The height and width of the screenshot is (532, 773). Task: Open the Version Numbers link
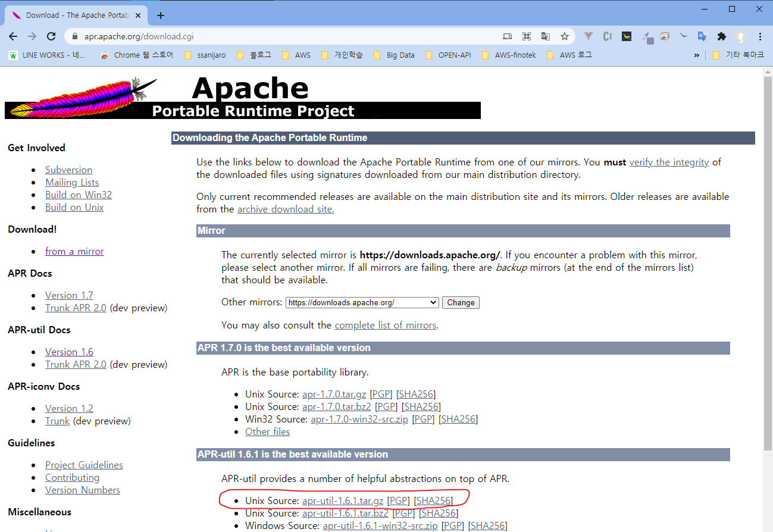tap(83, 490)
